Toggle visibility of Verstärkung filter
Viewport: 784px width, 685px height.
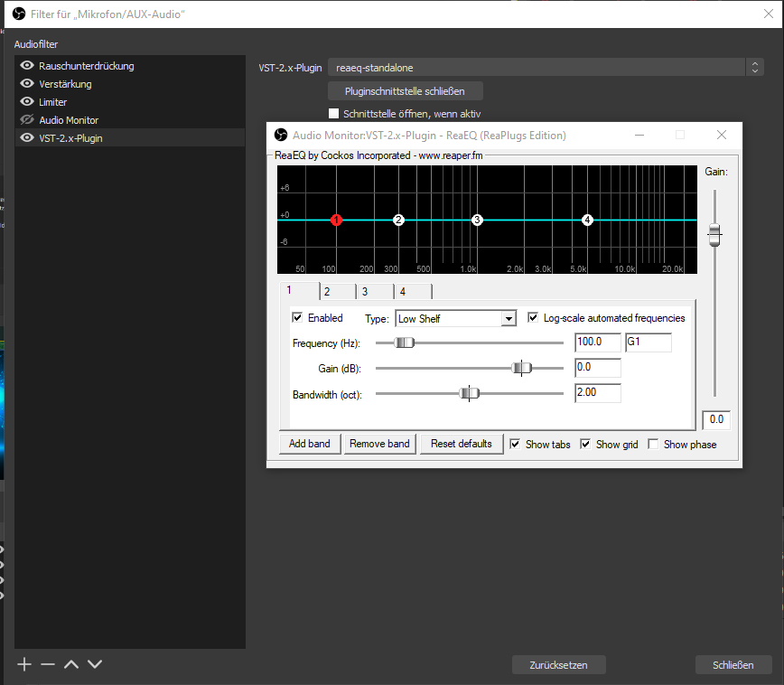(27, 84)
